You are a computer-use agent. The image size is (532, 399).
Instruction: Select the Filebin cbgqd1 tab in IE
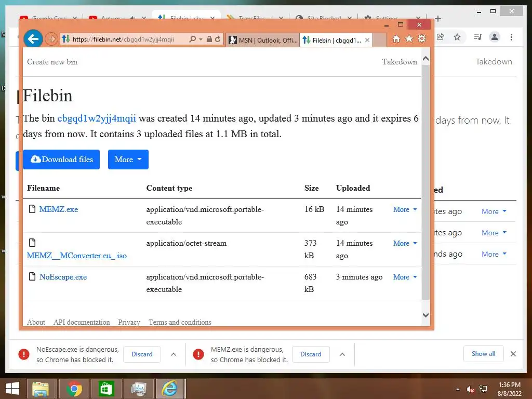click(332, 40)
